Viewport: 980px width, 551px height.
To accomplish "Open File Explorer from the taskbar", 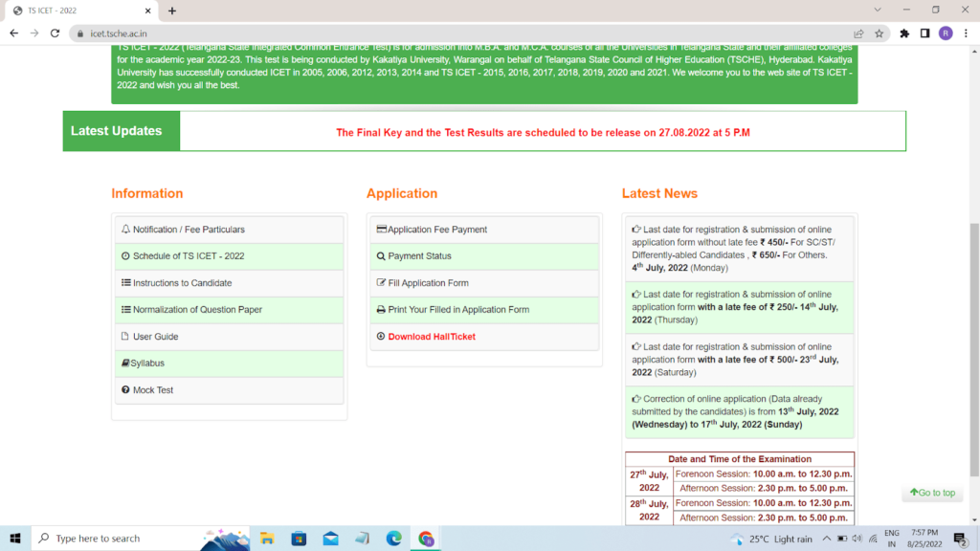I will coord(267,539).
